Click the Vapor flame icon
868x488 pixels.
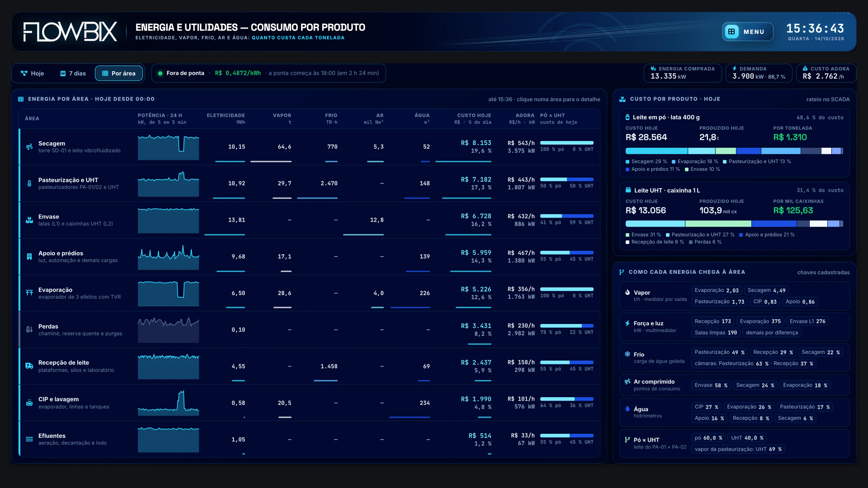click(627, 292)
